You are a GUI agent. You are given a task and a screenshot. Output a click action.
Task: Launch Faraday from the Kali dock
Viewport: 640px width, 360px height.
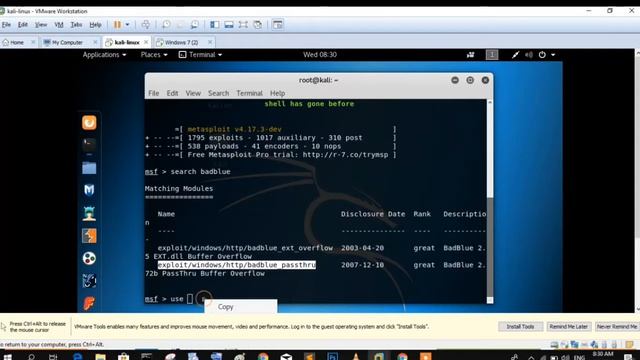tap(89, 303)
